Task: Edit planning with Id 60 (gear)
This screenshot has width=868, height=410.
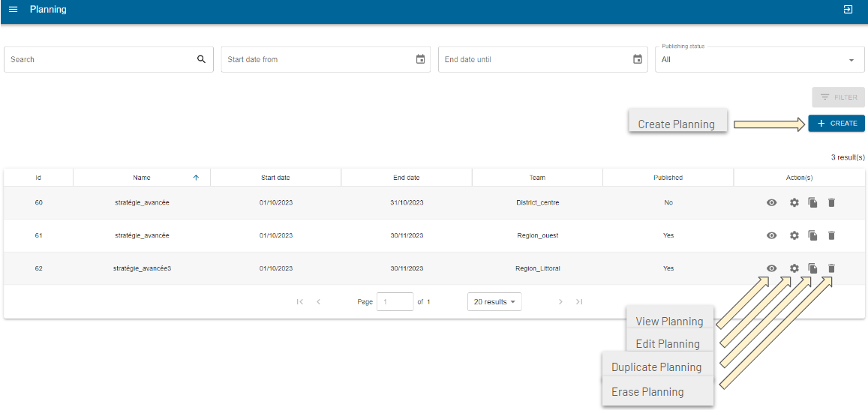Action: click(x=794, y=202)
